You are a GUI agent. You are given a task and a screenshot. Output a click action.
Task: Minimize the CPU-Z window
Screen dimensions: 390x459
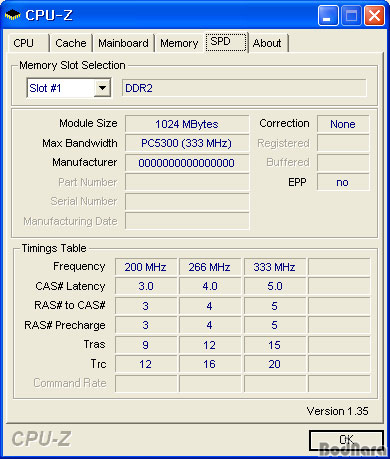point(328,15)
